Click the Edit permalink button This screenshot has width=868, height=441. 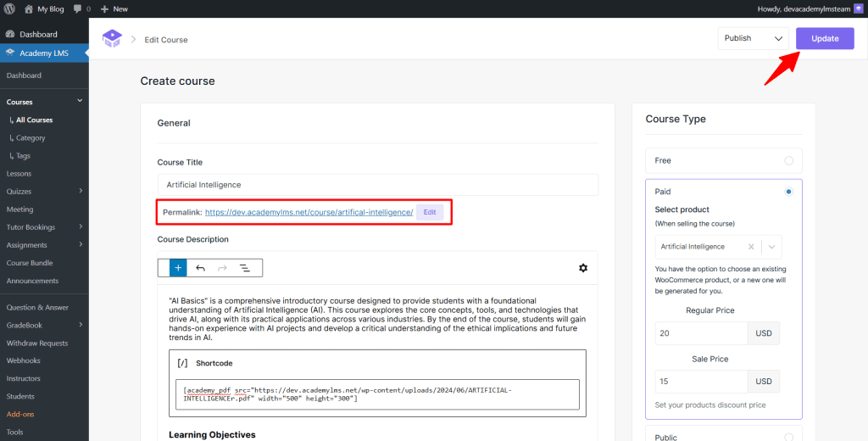[430, 212]
